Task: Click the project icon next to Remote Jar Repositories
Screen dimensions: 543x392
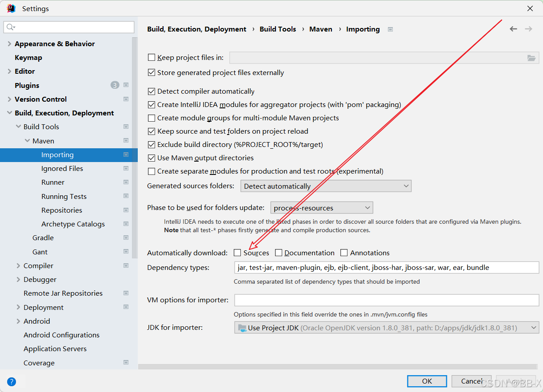Action: click(x=126, y=293)
